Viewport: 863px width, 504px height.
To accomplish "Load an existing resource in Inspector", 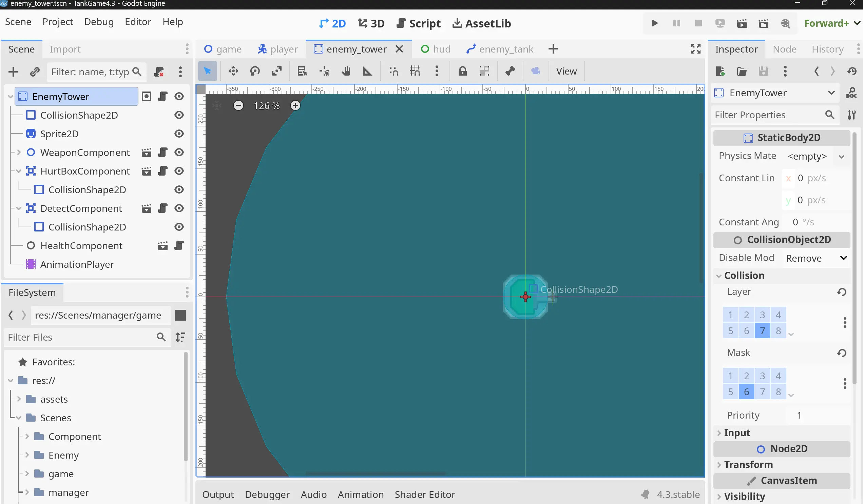I will pyautogui.click(x=742, y=71).
